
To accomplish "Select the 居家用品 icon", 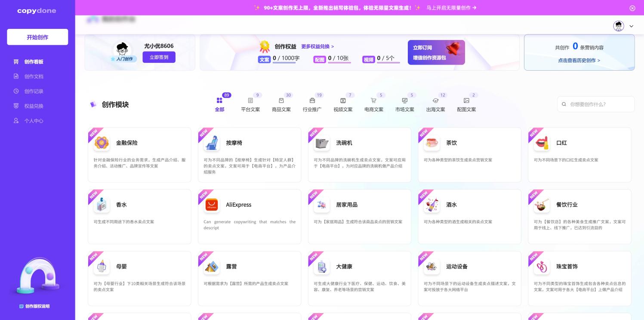I will point(322,205).
